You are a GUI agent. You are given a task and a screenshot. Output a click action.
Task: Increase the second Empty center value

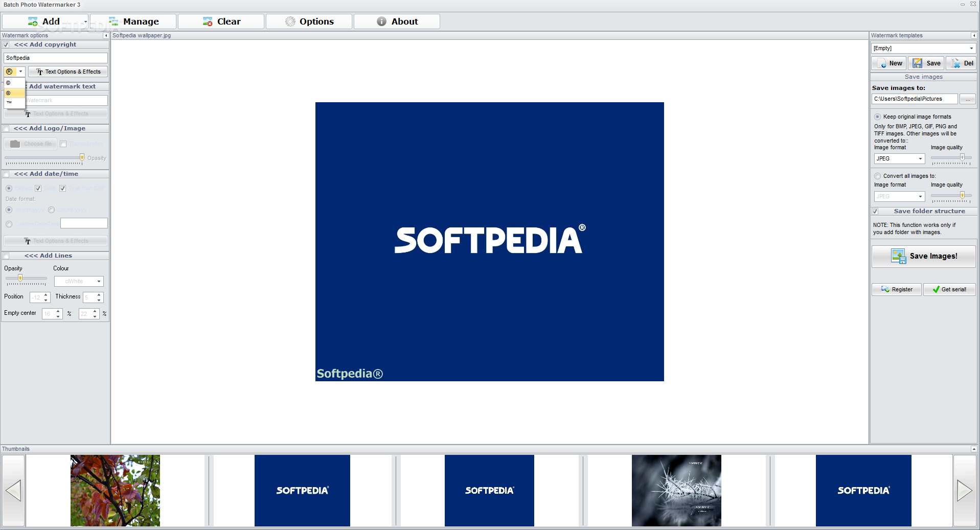pos(95,311)
